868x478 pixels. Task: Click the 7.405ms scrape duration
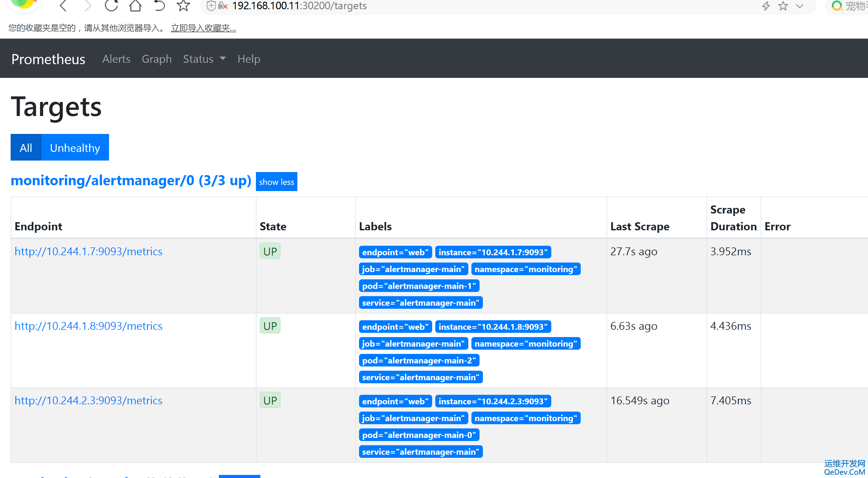click(730, 400)
